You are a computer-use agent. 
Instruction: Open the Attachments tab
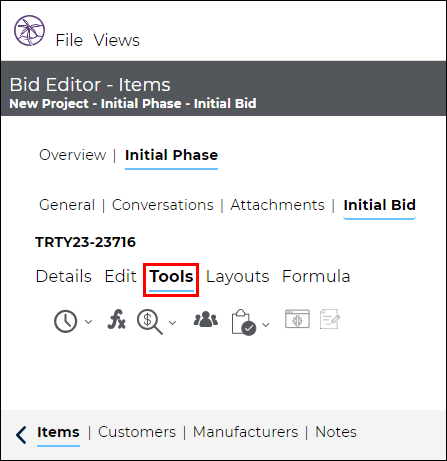point(277,205)
